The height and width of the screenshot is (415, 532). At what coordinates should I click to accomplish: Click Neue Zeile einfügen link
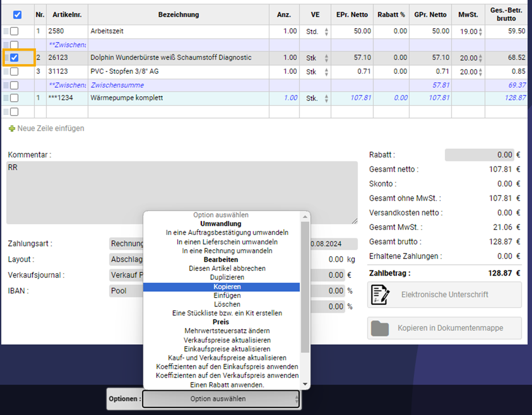coord(50,129)
